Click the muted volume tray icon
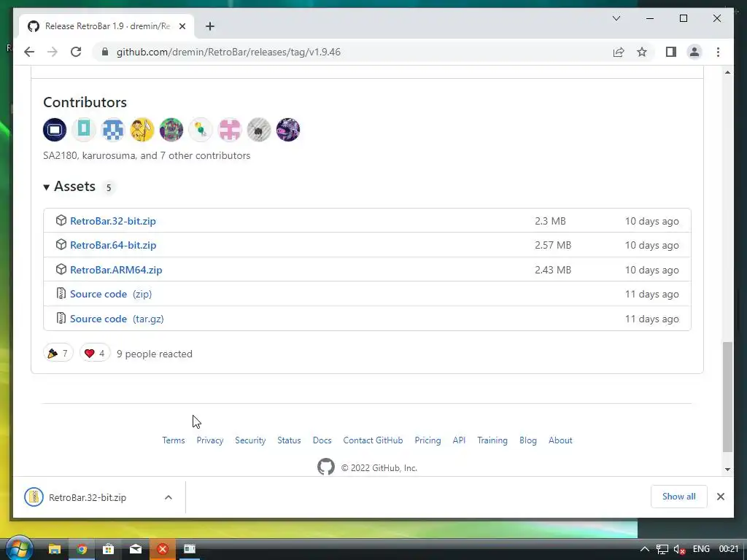The image size is (747, 560). 679,550
